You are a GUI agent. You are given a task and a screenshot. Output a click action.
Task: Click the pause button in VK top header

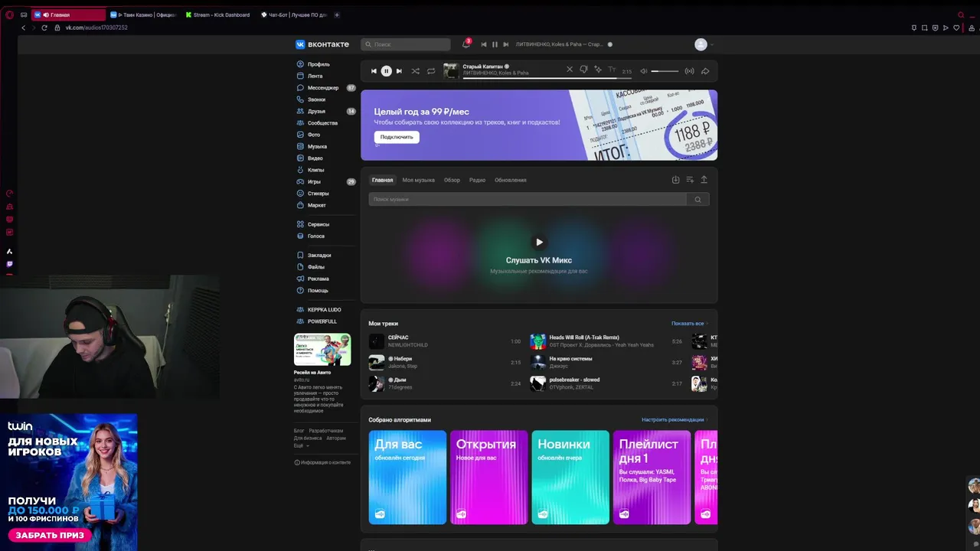(x=495, y=44)
